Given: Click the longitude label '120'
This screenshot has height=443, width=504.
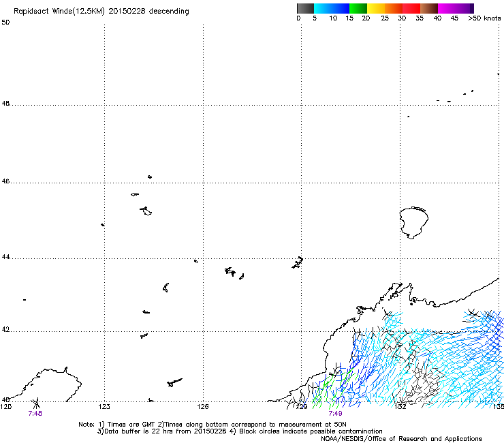Looking at the screenshot, I should [x=5, y=407].
